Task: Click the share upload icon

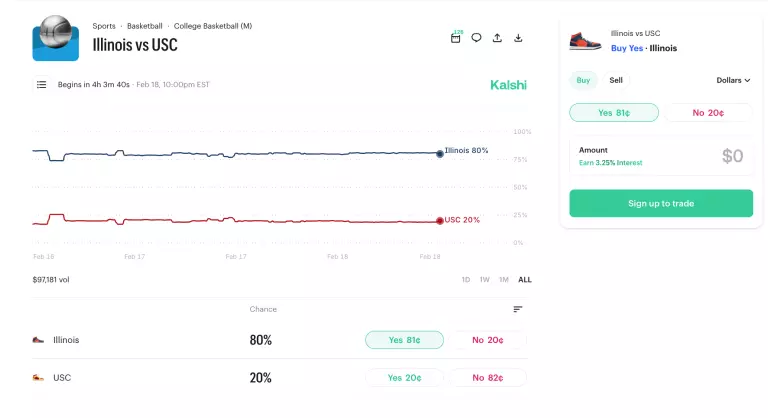Action: (x=497, y=38)
